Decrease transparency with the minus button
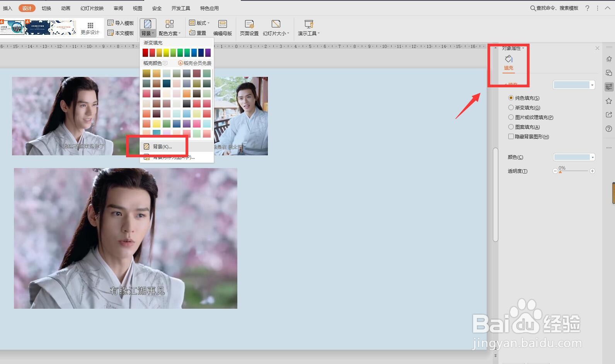 coord(555,171)
